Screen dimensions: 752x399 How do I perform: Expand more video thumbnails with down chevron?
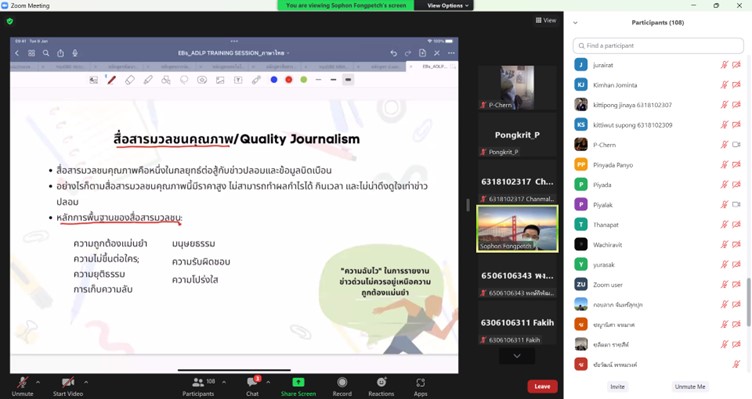point(517,356)
